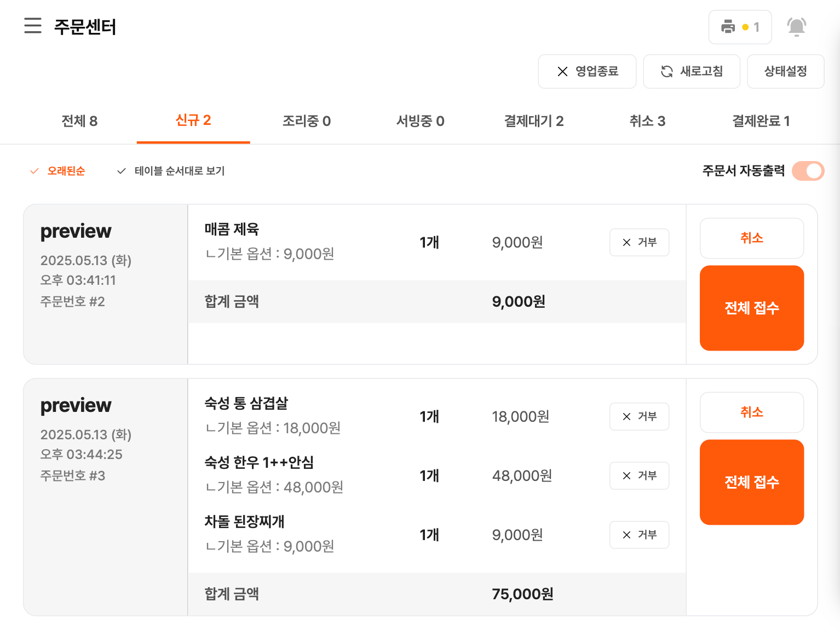The image size is (840, 631).
Task: Open the hamburger menu icon
Action: coord(33,26)
